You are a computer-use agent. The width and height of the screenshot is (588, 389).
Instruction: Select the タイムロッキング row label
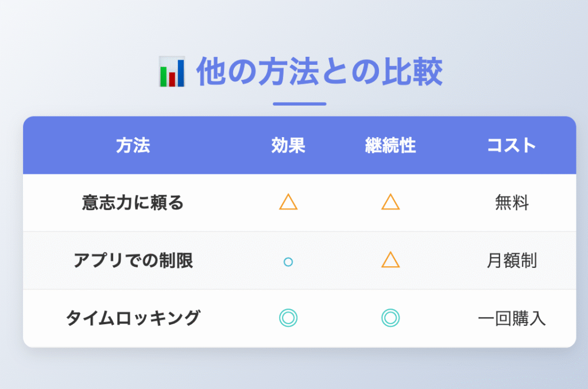point(133,318)
